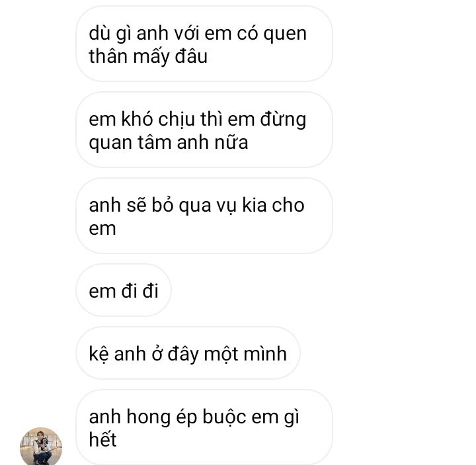Image resolution: width=476 pixels, height=465 pixels.
Task: Click the word 'kệ' in the fifth message
Action: pyautogui.click(x=99, y=354)
